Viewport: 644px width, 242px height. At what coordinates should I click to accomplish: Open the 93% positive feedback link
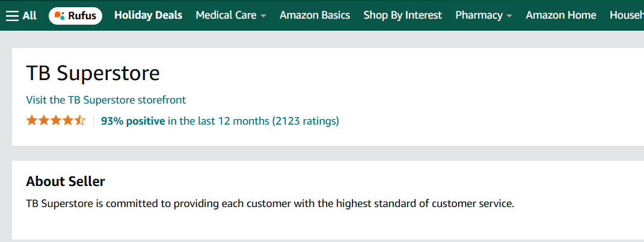[x=133, y=121]
